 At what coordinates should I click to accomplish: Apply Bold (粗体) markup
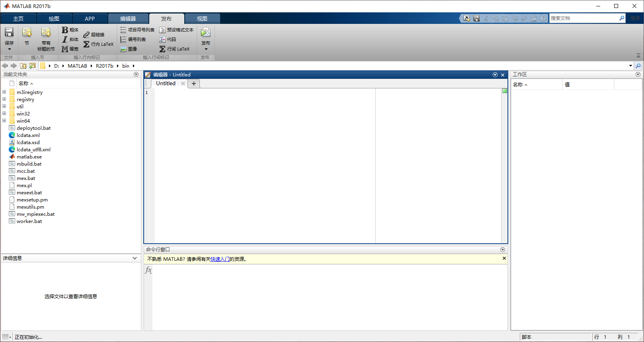pos(70,30)
